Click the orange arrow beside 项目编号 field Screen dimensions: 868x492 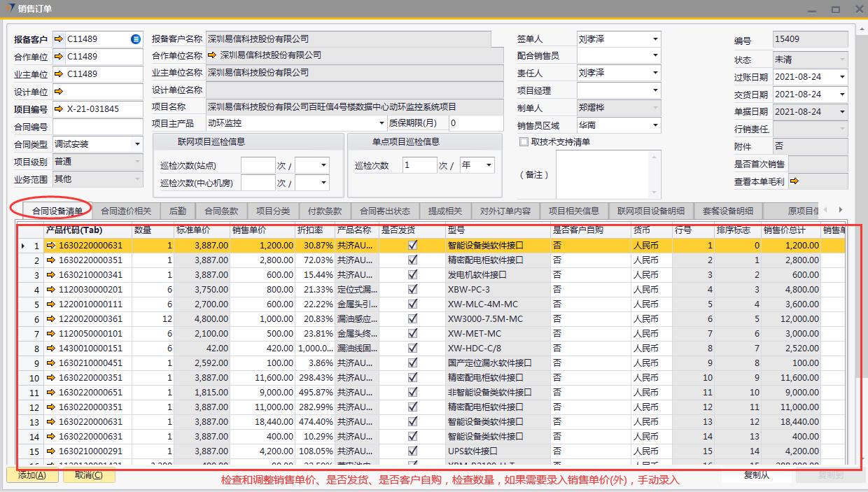coord(58,109)
